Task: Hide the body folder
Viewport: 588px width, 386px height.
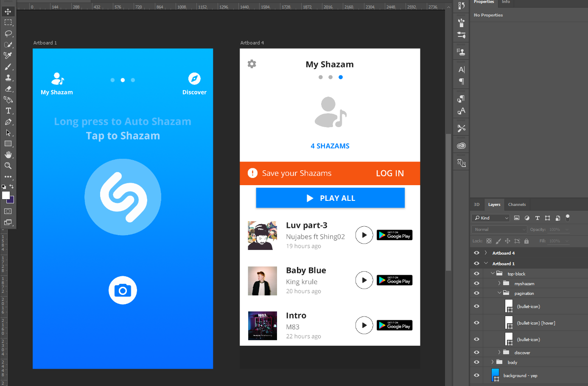Action: 476,362
